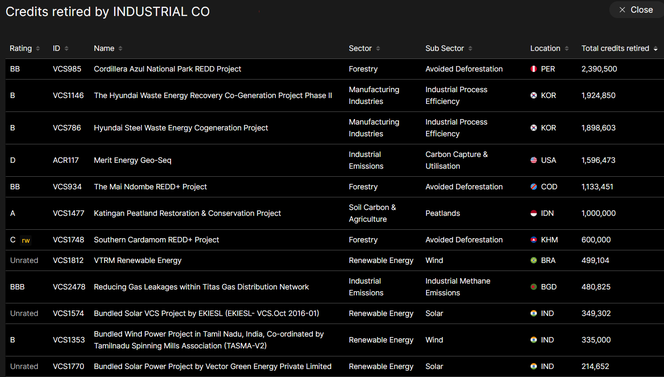Screen dimensions: 664x377
Task: Select D rating for Merit Energy
Action: (x=13, y=160)
